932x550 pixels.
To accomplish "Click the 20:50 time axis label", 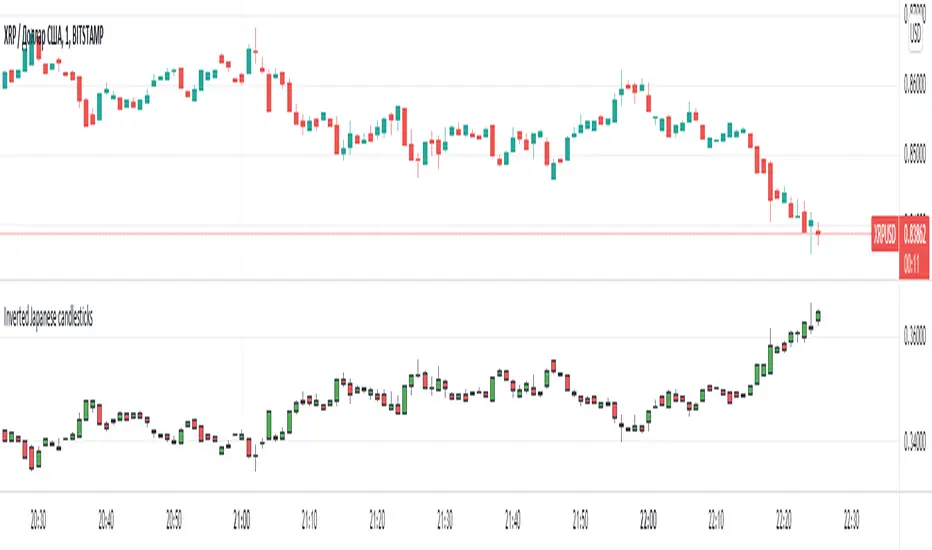I will pyautogui.click(x=174, y=521).
